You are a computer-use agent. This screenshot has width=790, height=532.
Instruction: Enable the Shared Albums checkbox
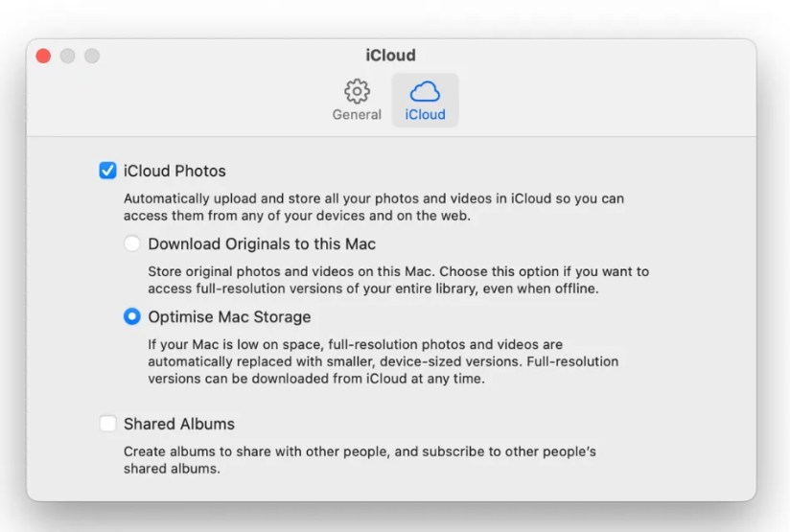[108, 424]
